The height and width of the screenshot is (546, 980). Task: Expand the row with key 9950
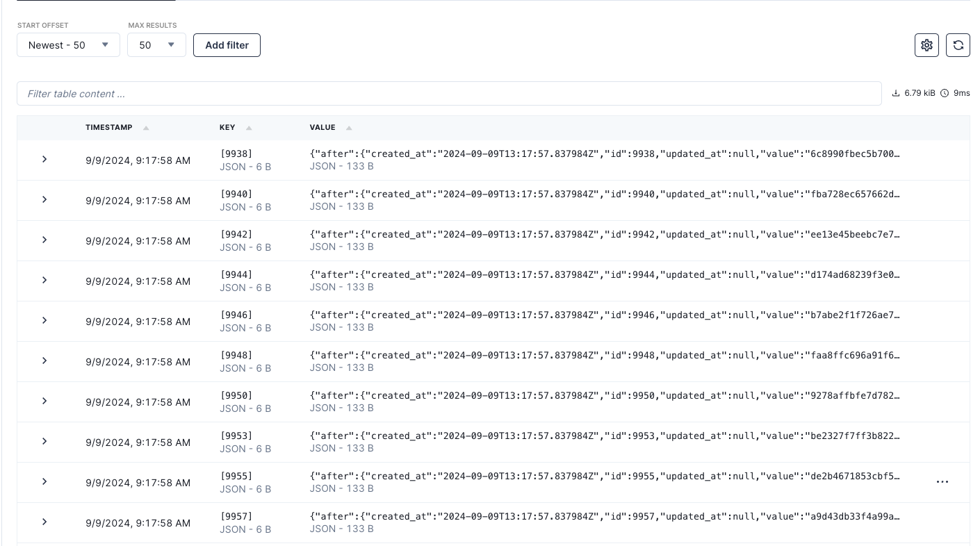pos(44,401)
